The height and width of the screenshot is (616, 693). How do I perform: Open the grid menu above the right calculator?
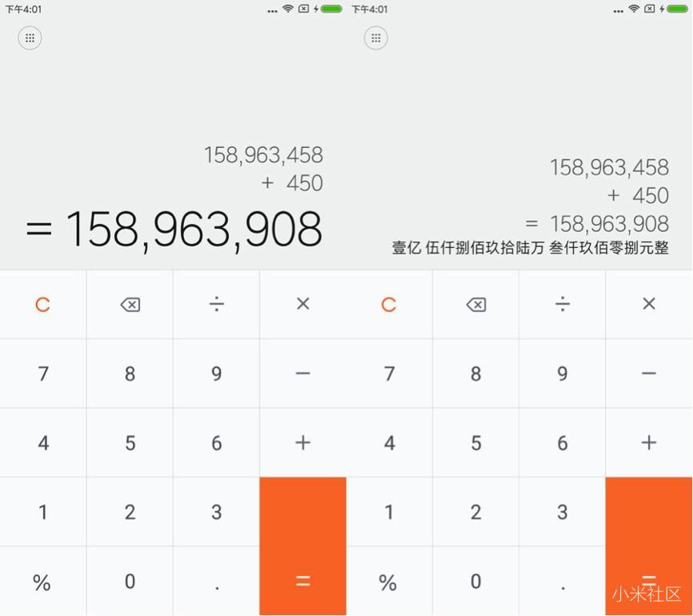(x=375, y=38)
